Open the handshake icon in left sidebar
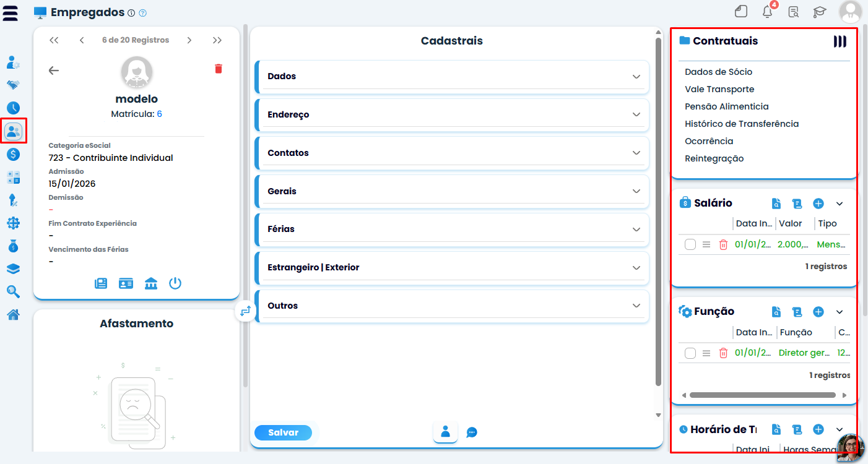This screenshot has height=464, width=868. (13, 85)
